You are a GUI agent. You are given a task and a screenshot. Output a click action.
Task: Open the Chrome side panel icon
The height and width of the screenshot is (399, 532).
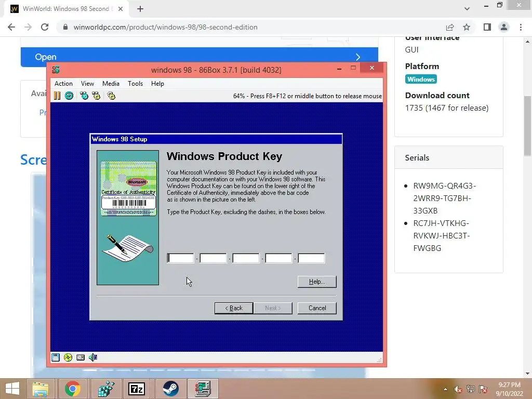(x=487, y=27)
